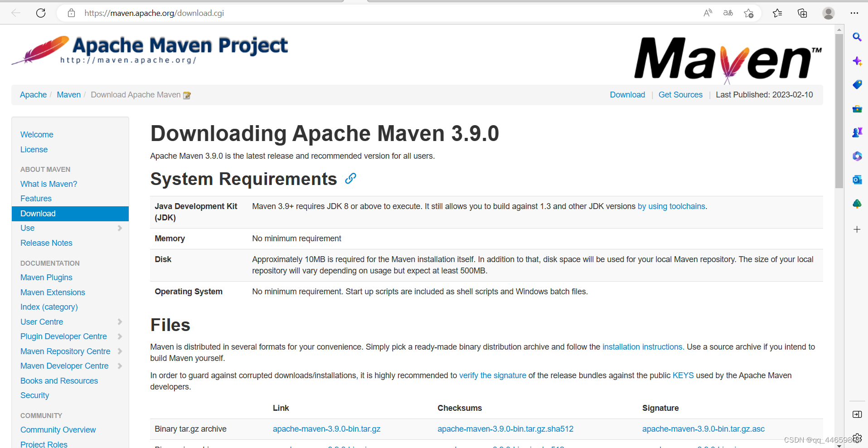Screen dimensions: 868x448
Task: Open Index (category) in the sidebar
Action: pos(49,307)
